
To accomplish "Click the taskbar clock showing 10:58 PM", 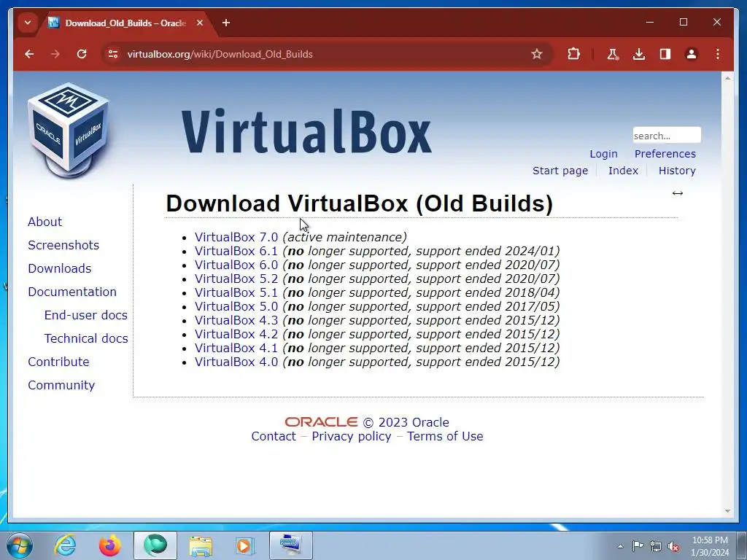I will [x=710, y=546].
